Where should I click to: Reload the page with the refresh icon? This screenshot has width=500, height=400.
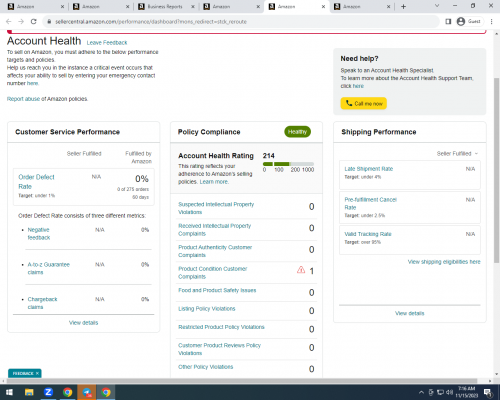(34, 22)
